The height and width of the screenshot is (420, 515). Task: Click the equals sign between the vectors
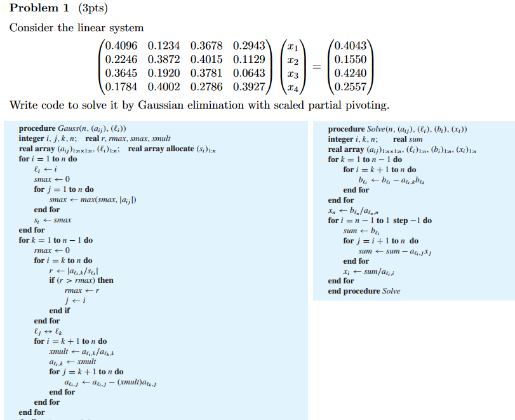[x=317, y=67]
